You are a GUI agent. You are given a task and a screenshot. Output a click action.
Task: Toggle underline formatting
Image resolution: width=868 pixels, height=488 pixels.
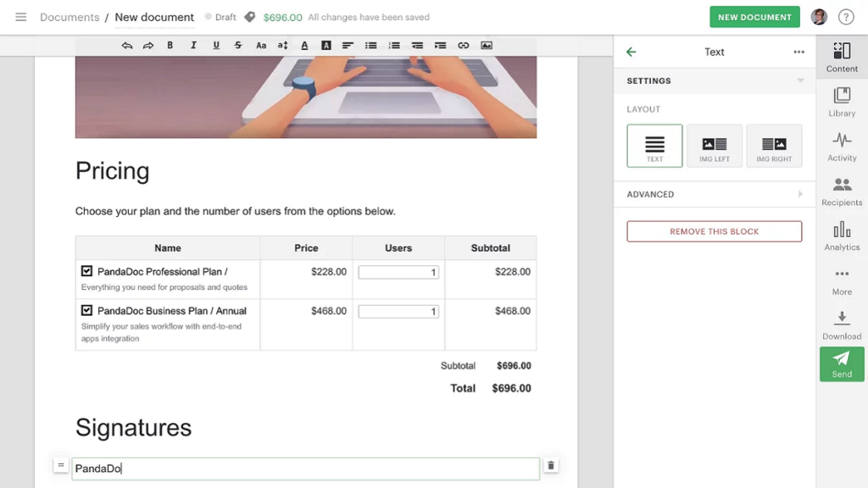(216, 46)
